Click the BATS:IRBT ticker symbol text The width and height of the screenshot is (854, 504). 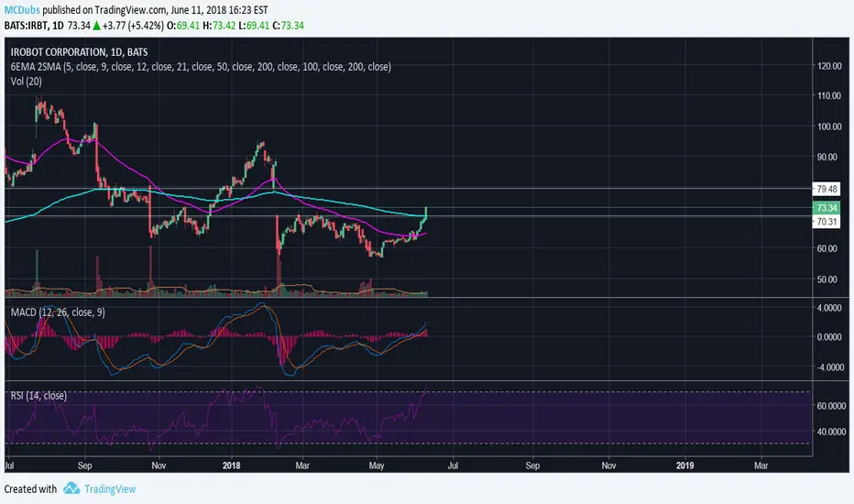tap(27, 25)
